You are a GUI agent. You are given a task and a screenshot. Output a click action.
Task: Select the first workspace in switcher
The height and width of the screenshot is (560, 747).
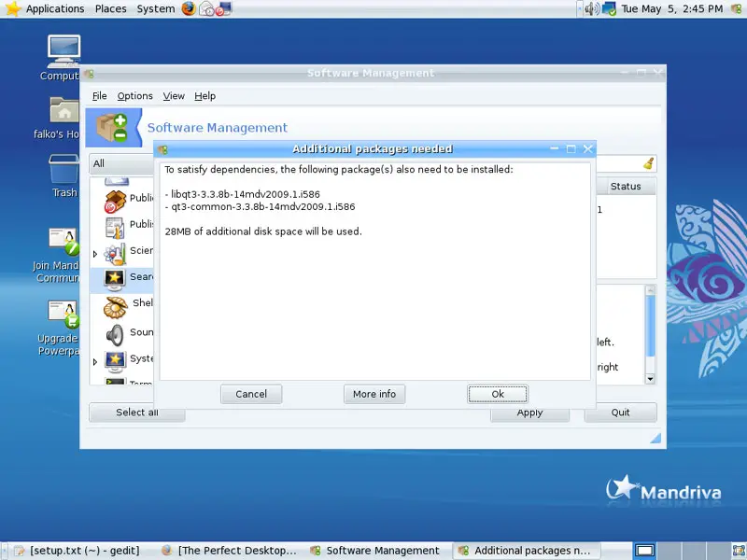click(644, 551)
